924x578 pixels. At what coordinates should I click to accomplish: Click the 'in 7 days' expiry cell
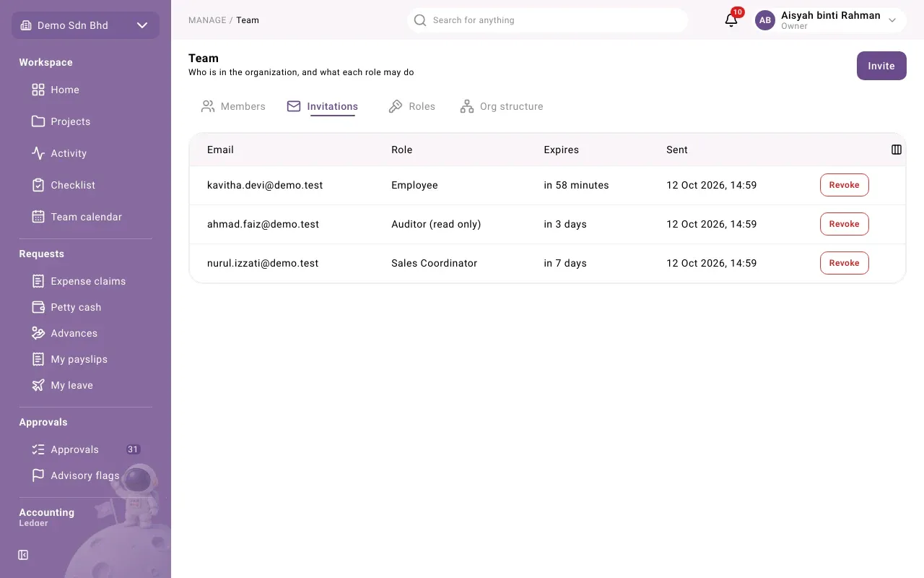(565, 263)
